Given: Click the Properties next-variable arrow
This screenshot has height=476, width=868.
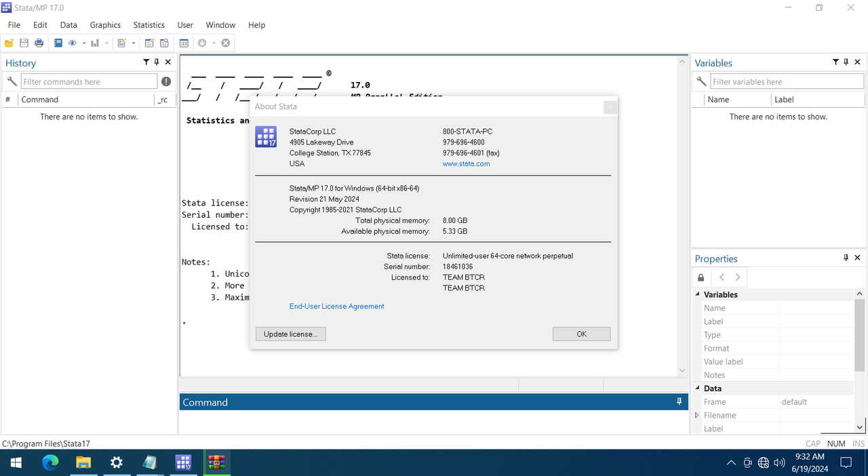Looking at the screenshot, I should pos(738,277).
